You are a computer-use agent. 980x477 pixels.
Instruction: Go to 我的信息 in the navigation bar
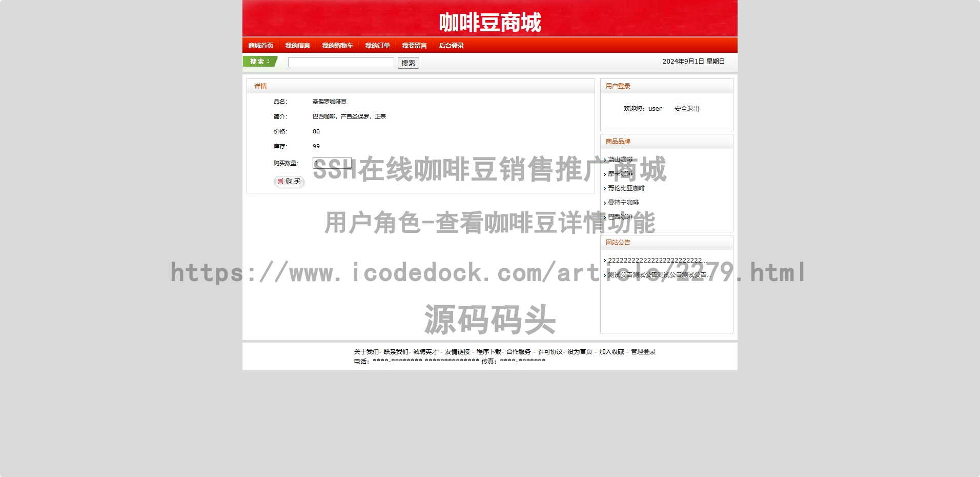pos(298,46)
